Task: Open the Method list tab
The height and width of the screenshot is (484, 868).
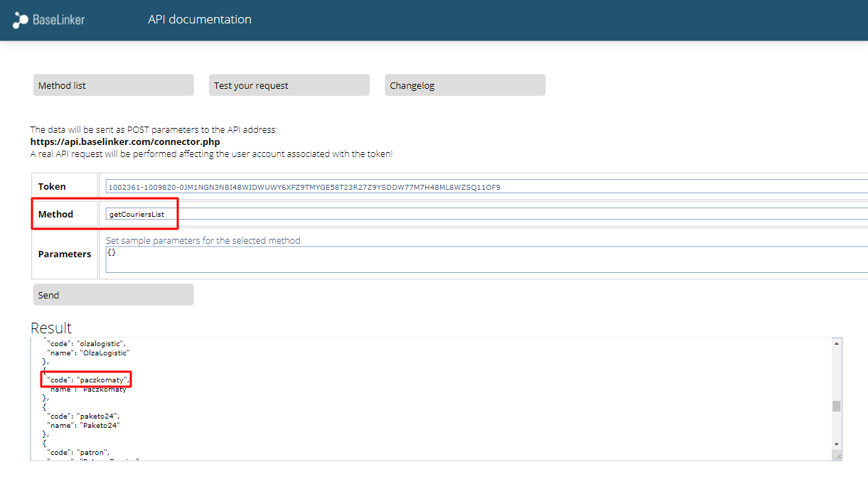Action: (113, 85)
